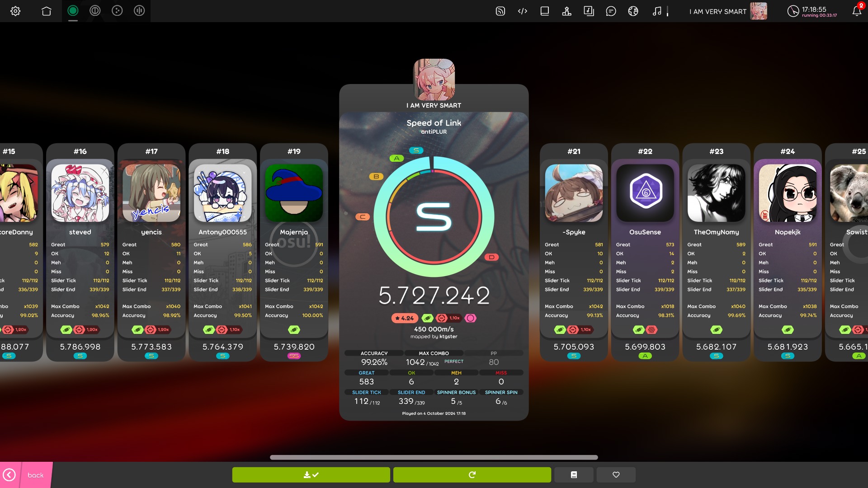Click the 4.24 star rating badge

[405, 318]
